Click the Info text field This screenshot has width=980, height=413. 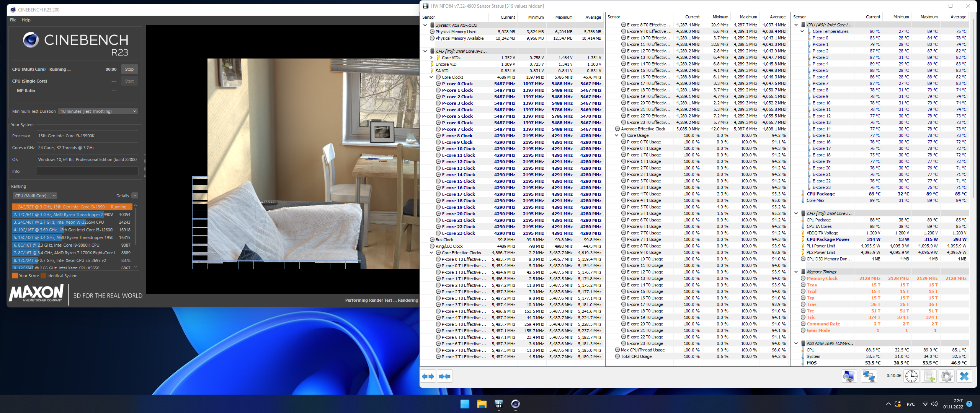(87, 171)
